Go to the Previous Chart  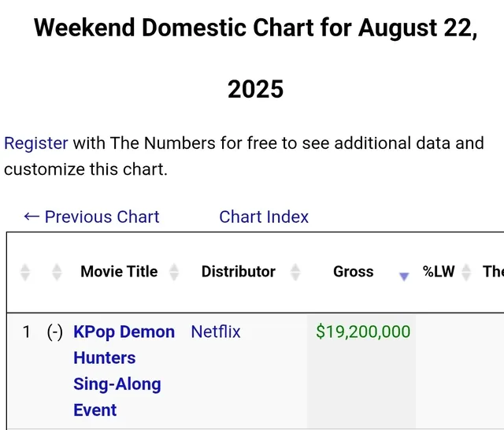pyautogui.click(x=91, y=217)
